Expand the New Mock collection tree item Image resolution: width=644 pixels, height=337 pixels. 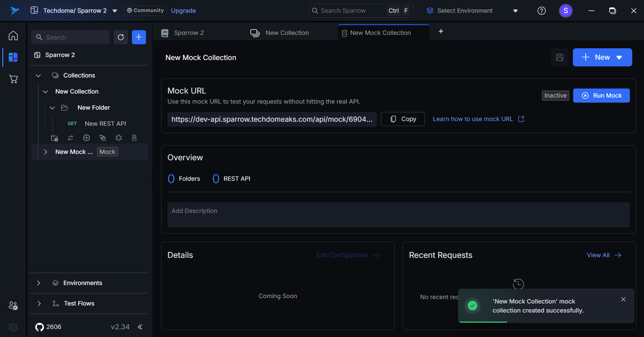[46, 152]
